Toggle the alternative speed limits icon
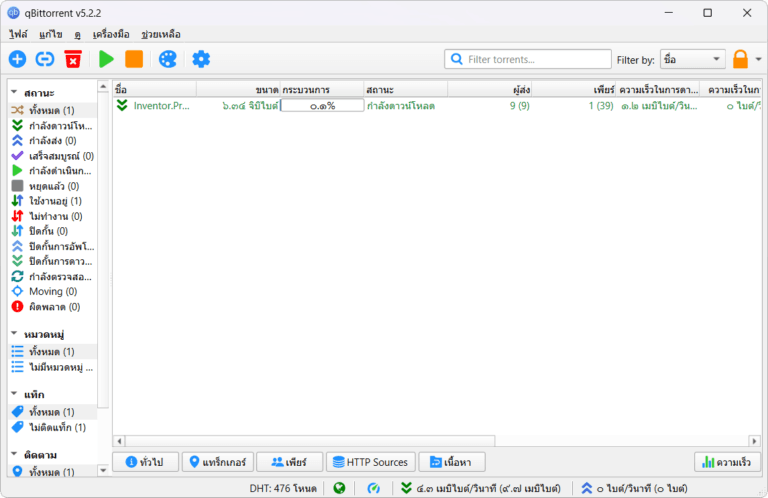The image size is (768, 498). pyautogui.click(x=373, y=488)
